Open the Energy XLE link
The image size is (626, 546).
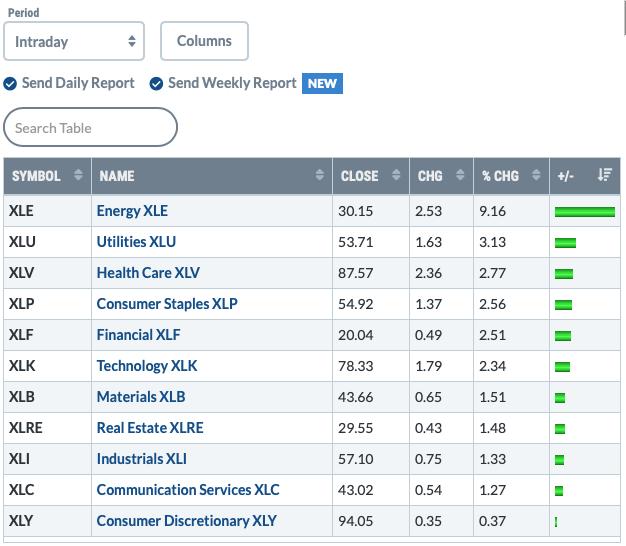point(132,211)
